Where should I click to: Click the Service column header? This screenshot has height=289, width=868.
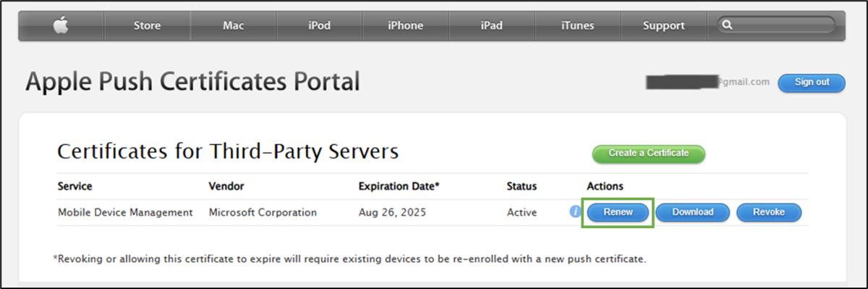tap(75, 186)
